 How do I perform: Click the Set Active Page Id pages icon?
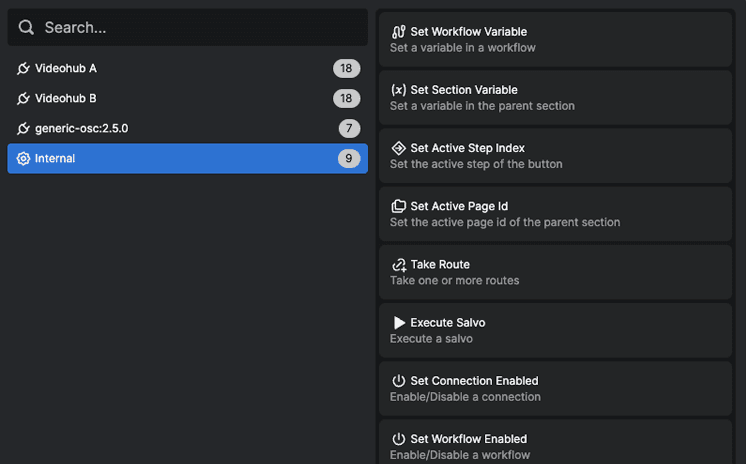[x=399, y=206]
